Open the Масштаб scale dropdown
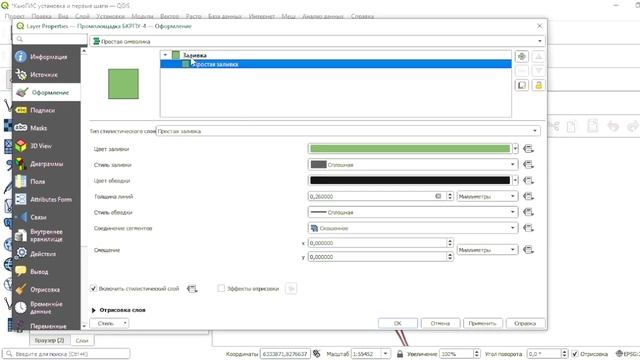Viewport: 640px width, 360px height. (385, 354)
